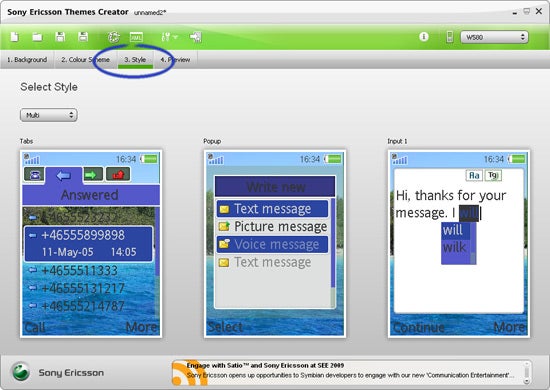Open the Engage with Satio news headline
The height and width of the screenshot is (390, 550).
pyautogui.click(x=265, y=365)
